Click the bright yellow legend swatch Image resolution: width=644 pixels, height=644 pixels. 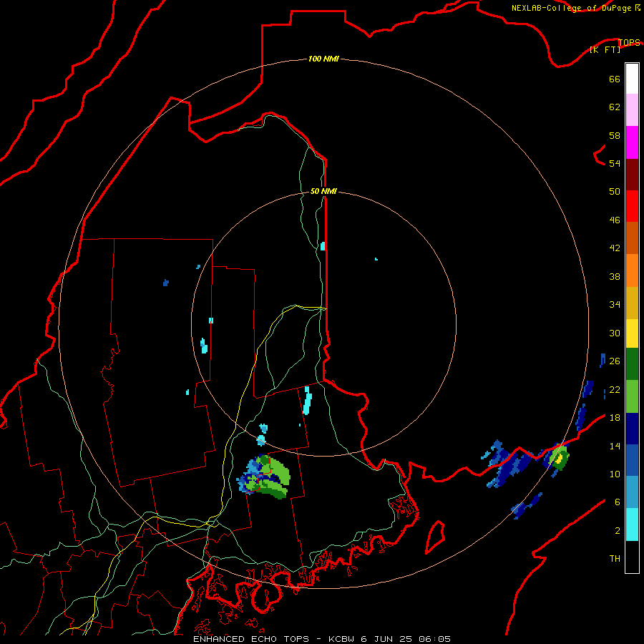click(x=632, y=333)
